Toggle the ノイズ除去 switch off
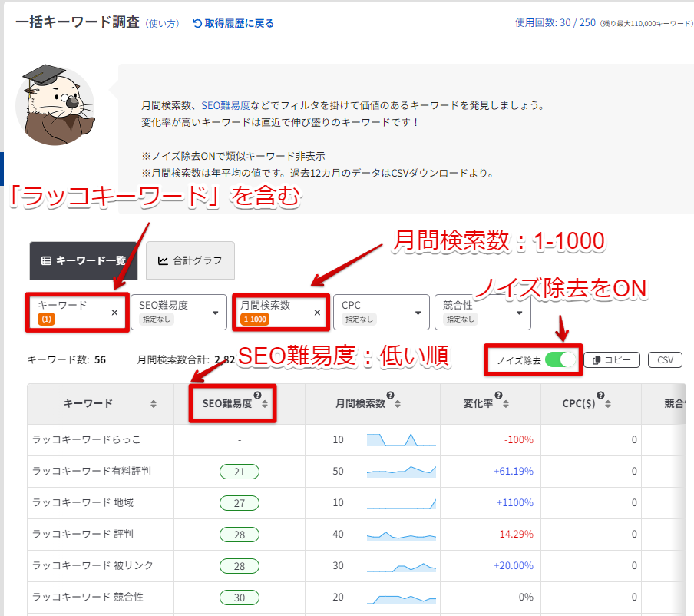The height and width of the screenshot is (616, 694). (560, 360)
